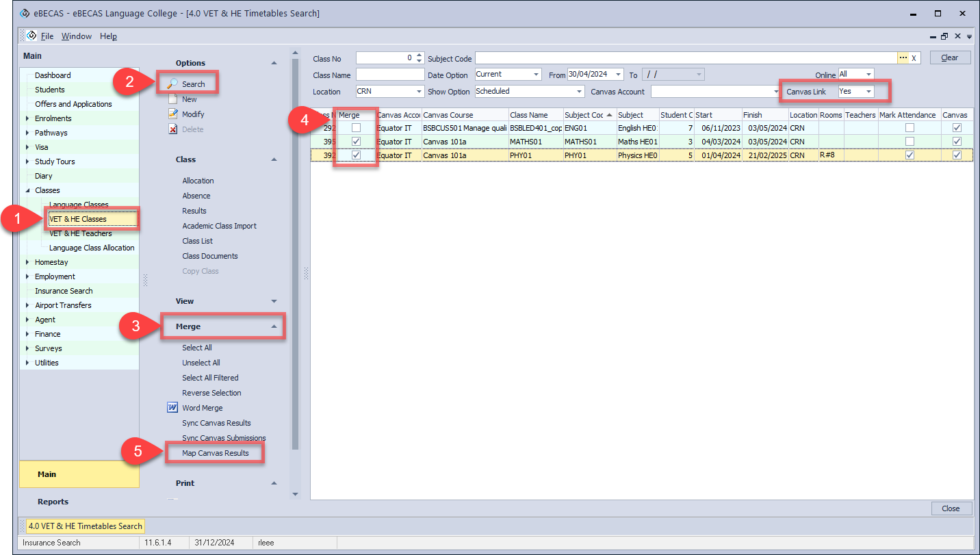Click the eBECAS logo in menu bar

click(31, 36)
